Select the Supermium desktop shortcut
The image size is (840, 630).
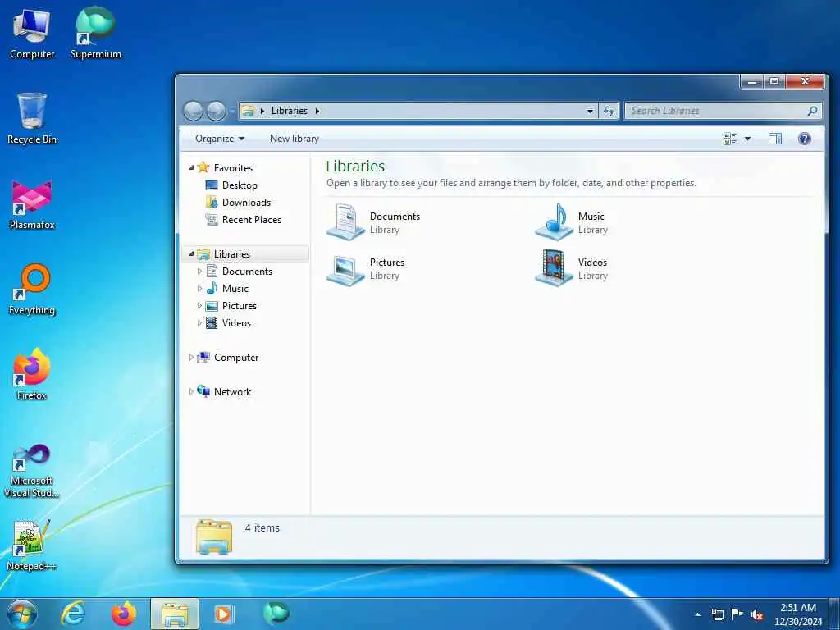[95, 34]
